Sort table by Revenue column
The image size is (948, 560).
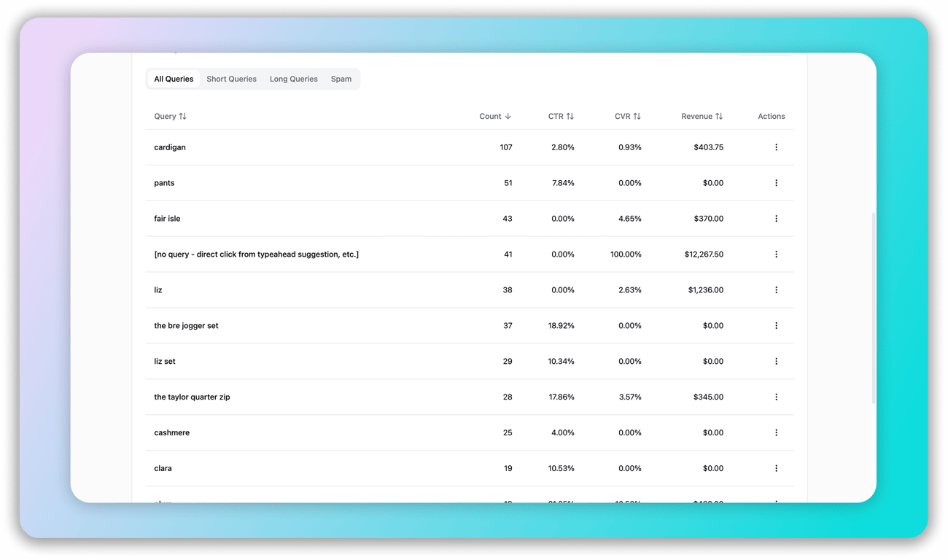click(702, 117)
